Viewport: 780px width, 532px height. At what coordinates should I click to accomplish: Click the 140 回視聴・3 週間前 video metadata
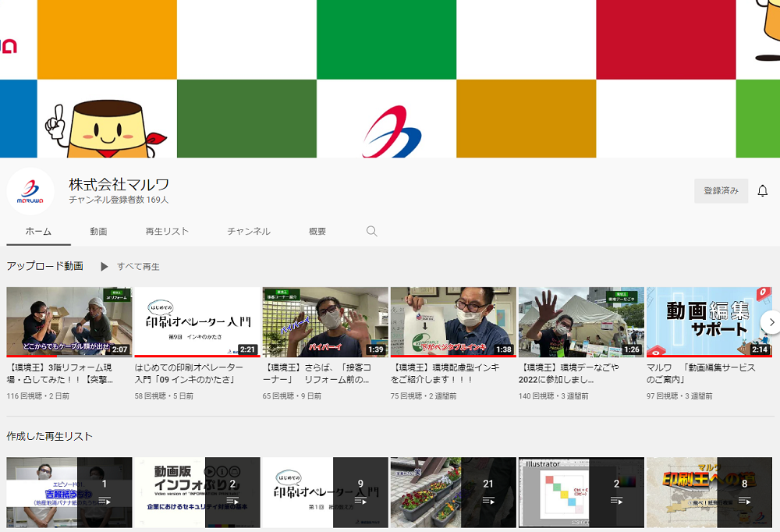(x=553, y=396)
